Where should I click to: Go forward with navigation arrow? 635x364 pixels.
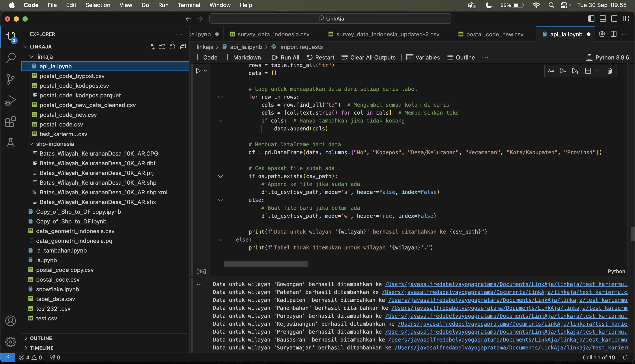200,19
